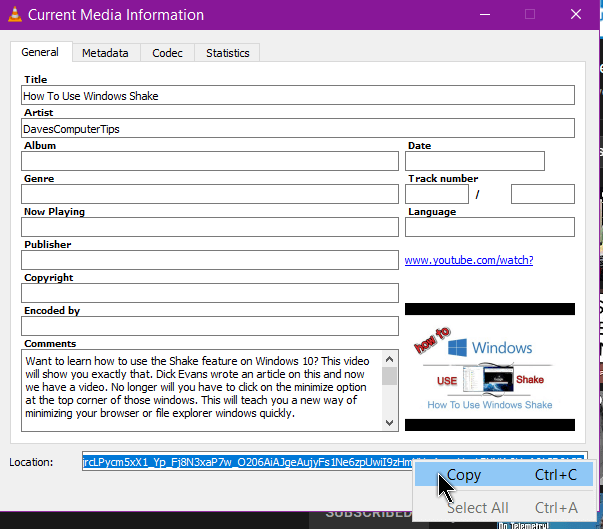Click the VLC cone icon in title bar
Image resolution: width=603 pixels, height=529 pixels.
click(15, 15)
